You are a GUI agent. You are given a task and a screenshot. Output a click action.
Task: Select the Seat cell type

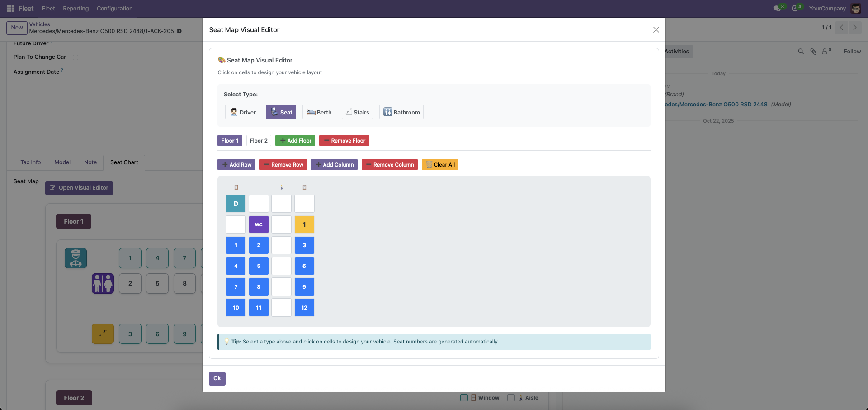(x=281, y=112)
